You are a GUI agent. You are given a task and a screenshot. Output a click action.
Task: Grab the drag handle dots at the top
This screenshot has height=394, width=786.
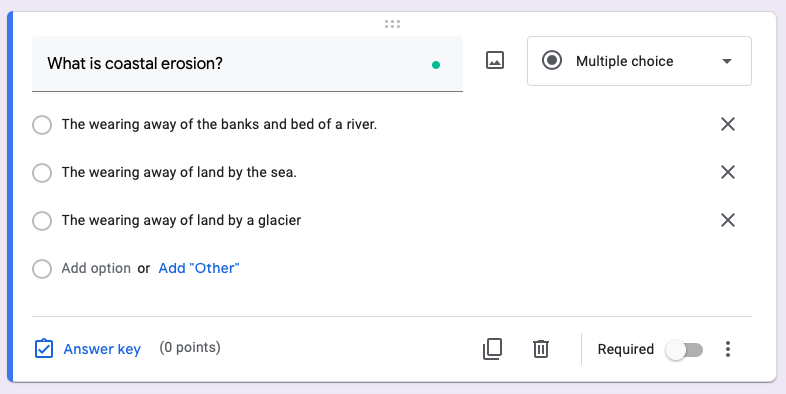pos(392,24)
